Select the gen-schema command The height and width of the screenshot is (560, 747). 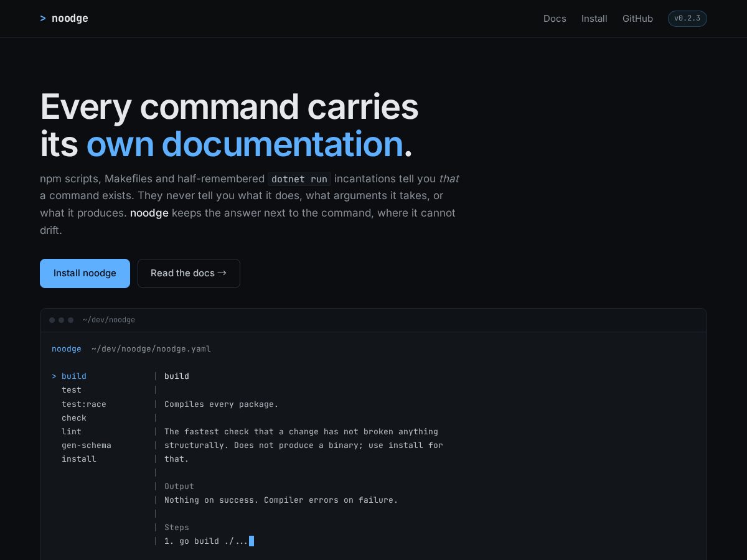(87, 446)
